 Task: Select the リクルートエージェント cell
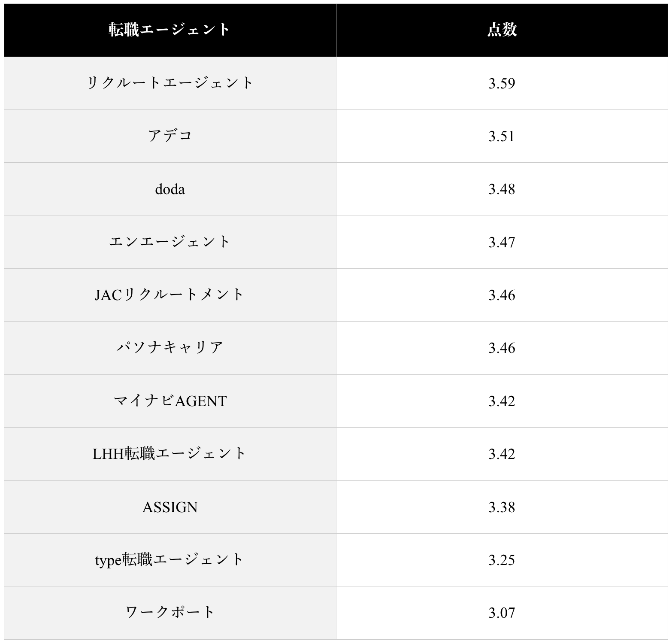[170, 83]
